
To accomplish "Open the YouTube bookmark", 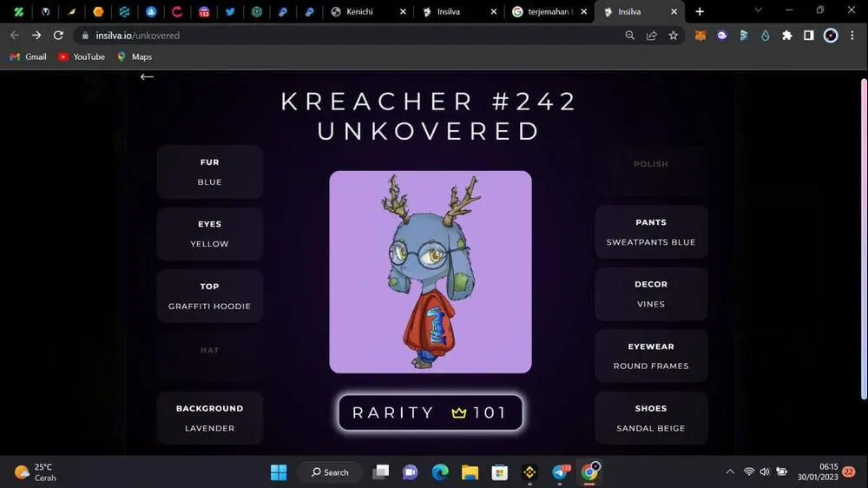I will [81, 56].
